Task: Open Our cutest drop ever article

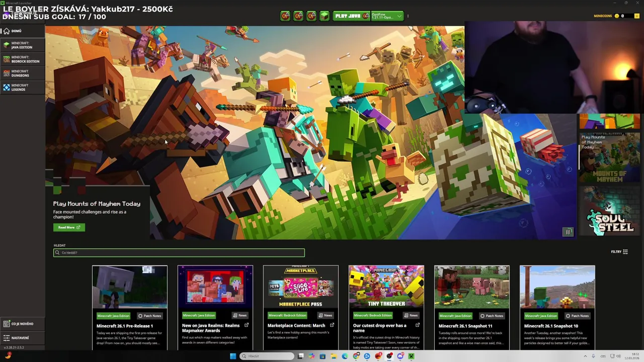Action: pos(380,328)
